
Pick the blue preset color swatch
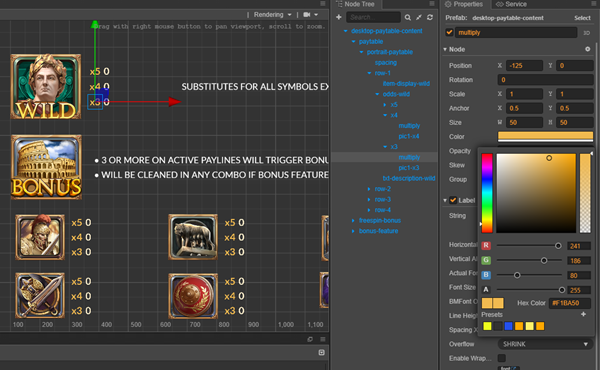508,326
